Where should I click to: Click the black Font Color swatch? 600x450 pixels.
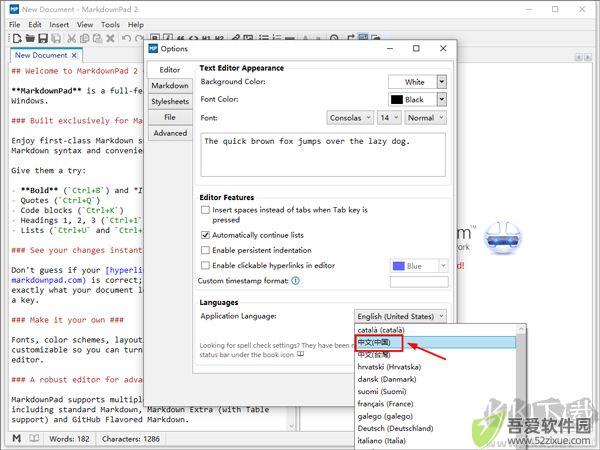click(x=397, y=99)
